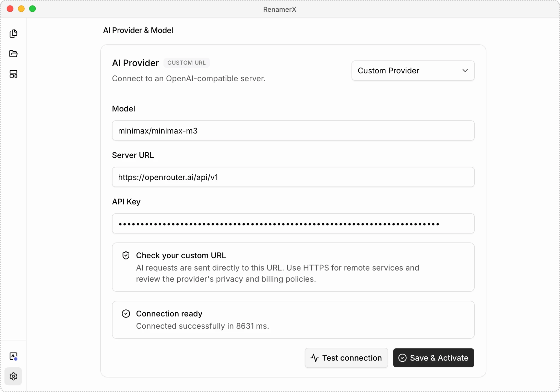
Task: Click the pulse icon in Test connection
Action: coord(315,358)
